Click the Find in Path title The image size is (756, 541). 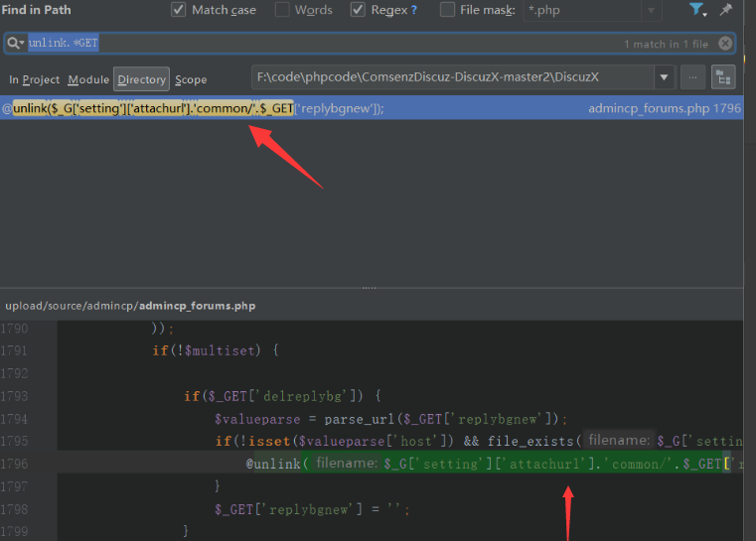click(36, 10)
